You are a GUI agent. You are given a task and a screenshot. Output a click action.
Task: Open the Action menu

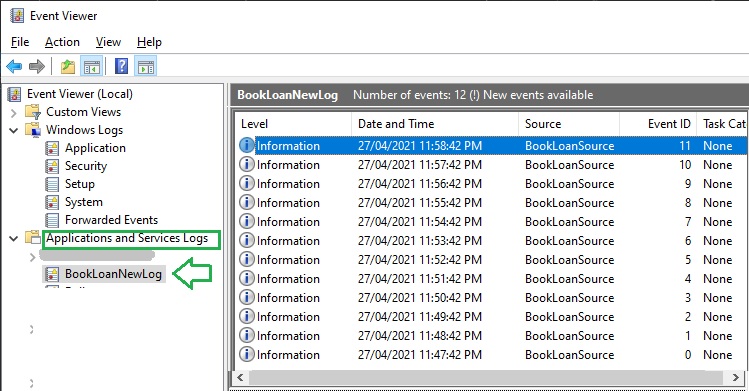[62, 42]
